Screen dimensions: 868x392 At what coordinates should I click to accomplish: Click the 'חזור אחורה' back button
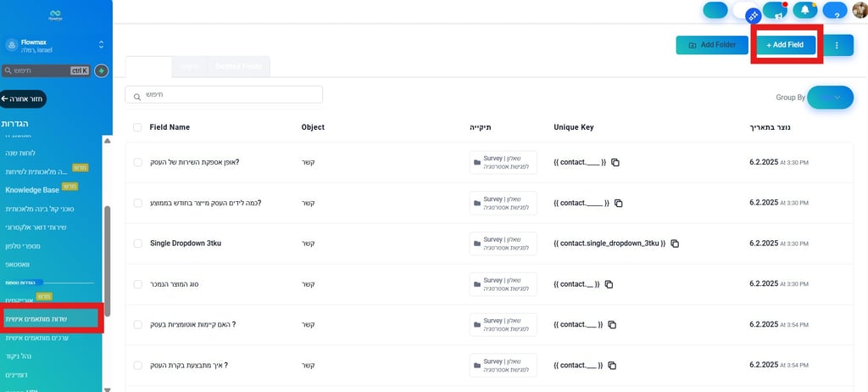(23, 99)
